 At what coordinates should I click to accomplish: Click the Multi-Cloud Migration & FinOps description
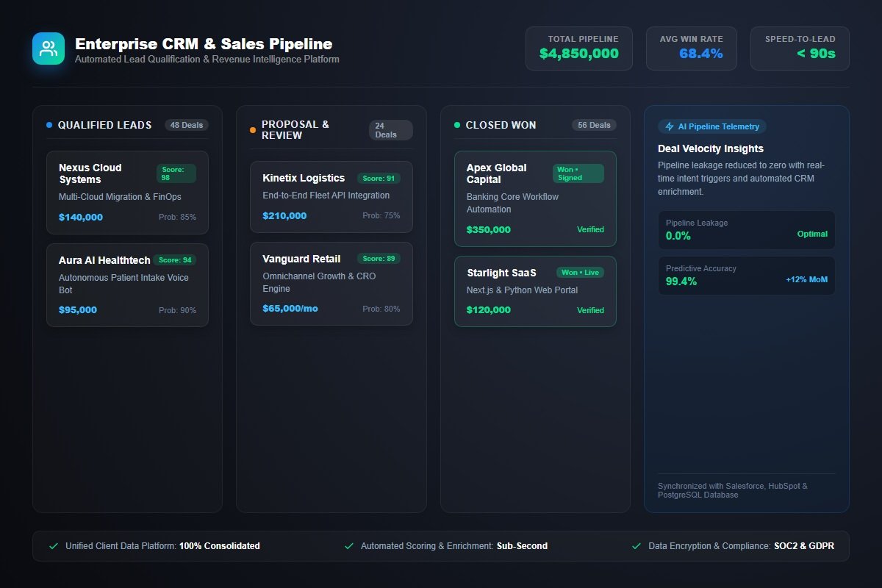(x=120, y=197)
